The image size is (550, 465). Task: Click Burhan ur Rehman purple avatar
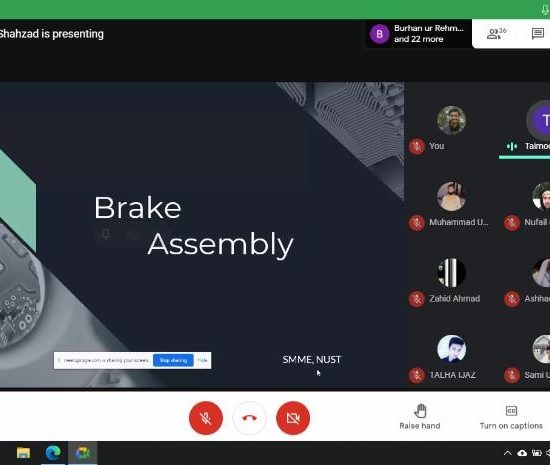(x=380, y=34)
